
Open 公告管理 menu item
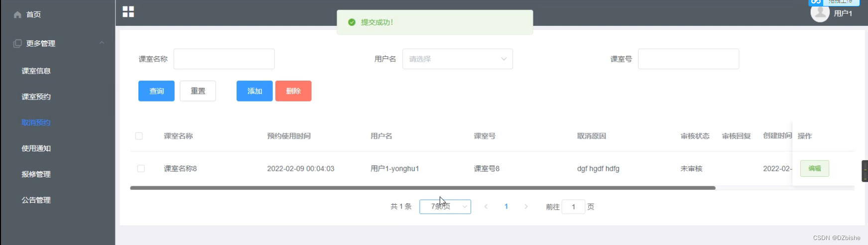(36, 200)
